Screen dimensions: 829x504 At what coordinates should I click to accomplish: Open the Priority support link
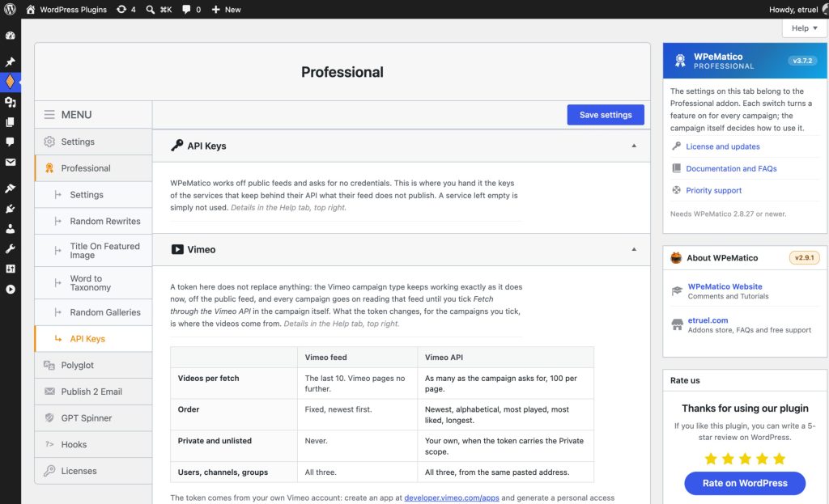tap(714, 190)
